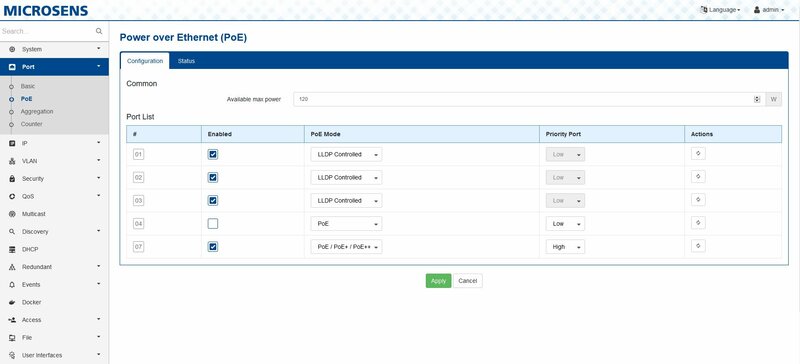
Task: Open the Aggregation submenu item
Action: coord(37,111)
